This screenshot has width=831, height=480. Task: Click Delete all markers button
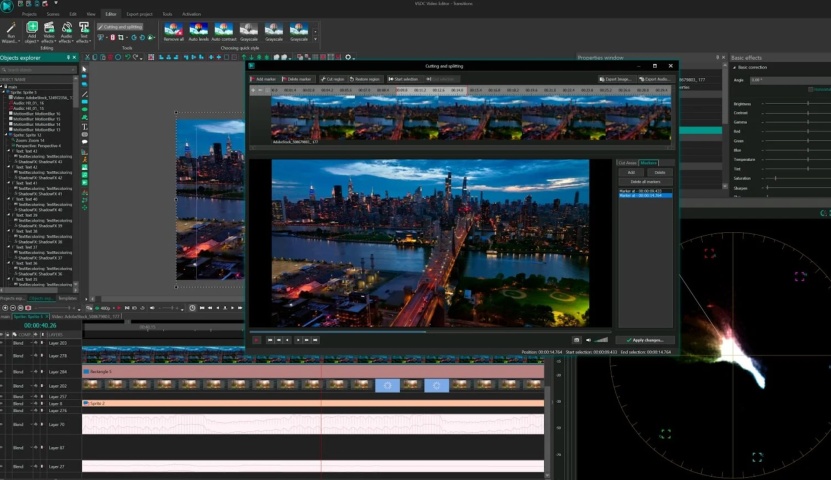coord(645,182)
